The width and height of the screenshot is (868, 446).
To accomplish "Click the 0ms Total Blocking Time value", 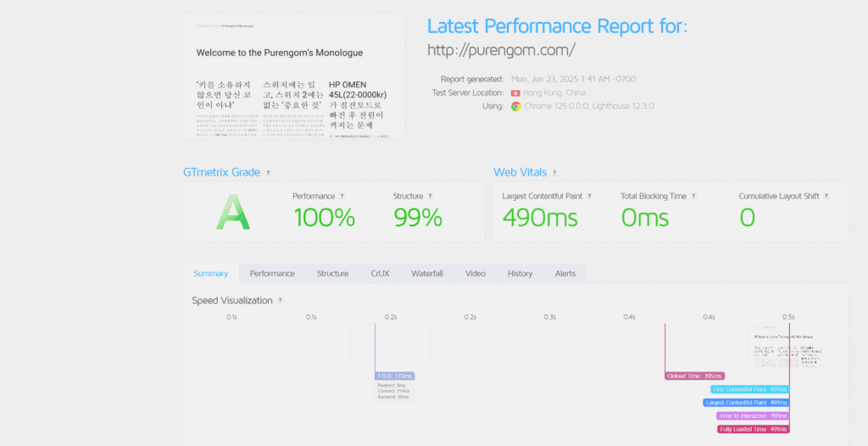I will coord(645,217).
